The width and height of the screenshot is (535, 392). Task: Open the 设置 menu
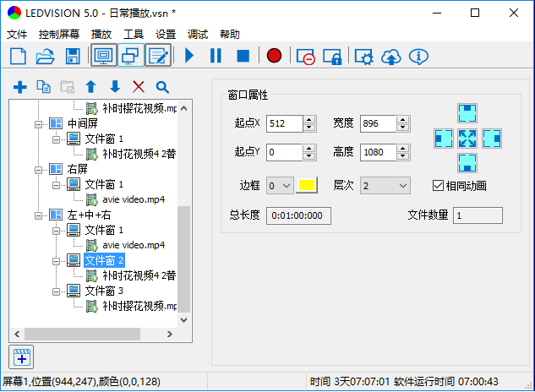tap(166, 35)
